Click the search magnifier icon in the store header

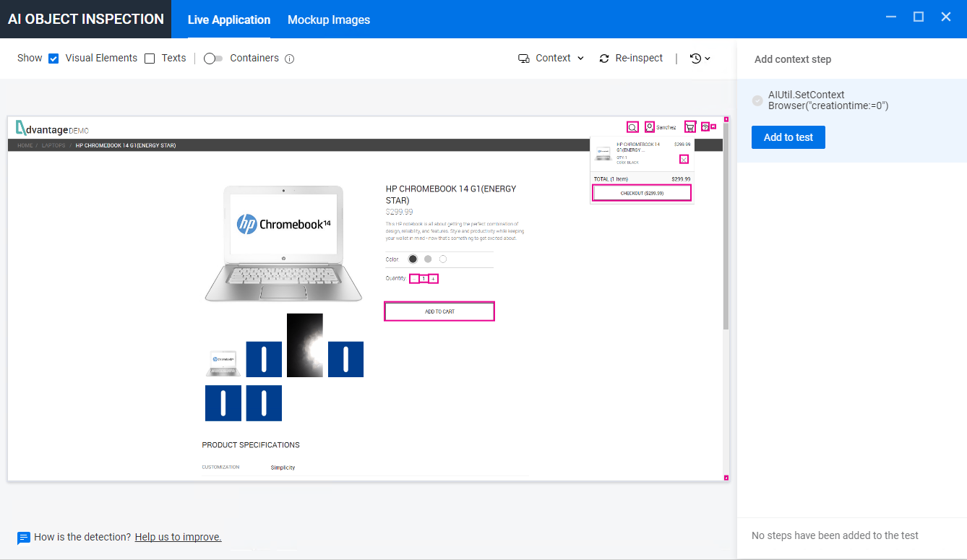(x=632, y=127)
